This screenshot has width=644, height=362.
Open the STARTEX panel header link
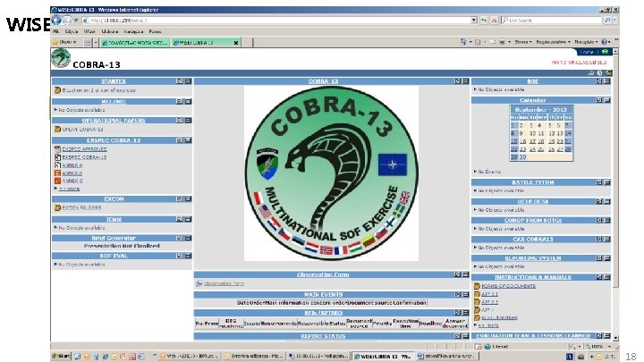(x=114, y=81)
